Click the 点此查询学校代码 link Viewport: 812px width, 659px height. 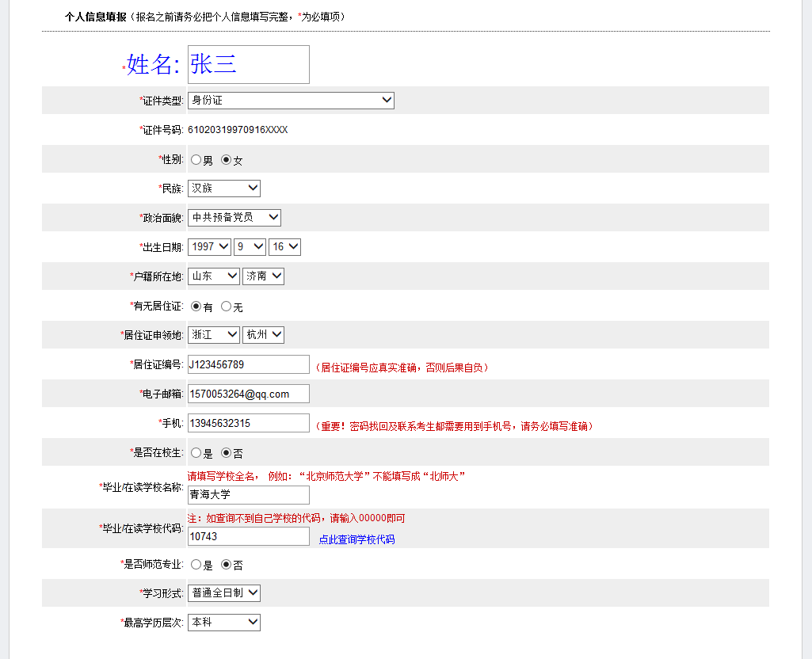coord(356,539)
